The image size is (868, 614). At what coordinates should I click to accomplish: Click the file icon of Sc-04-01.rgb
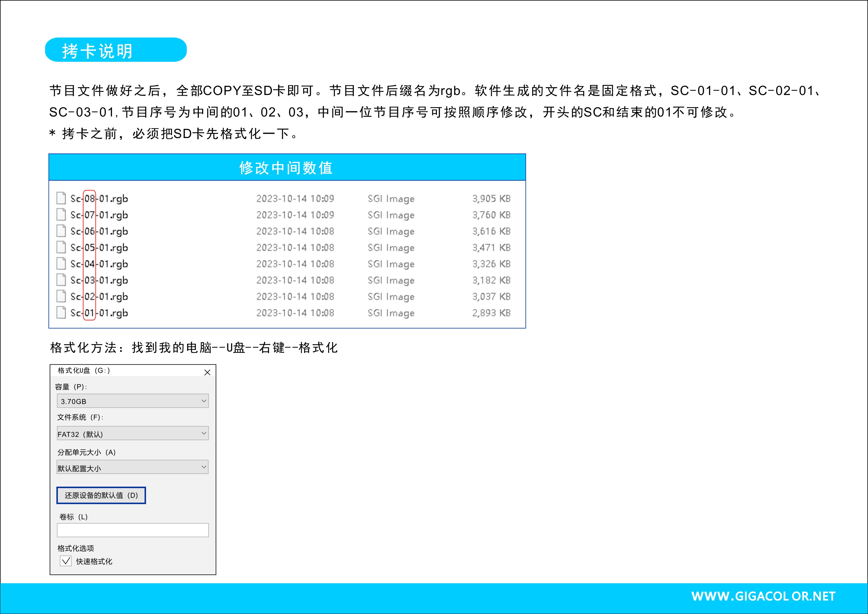[61, 263]
